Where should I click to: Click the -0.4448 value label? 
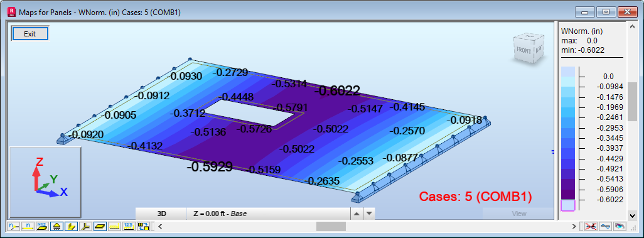(236, 97)
